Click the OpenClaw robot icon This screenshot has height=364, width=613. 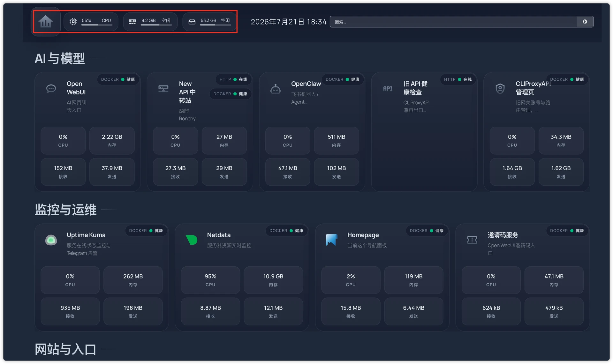point(276,88)
